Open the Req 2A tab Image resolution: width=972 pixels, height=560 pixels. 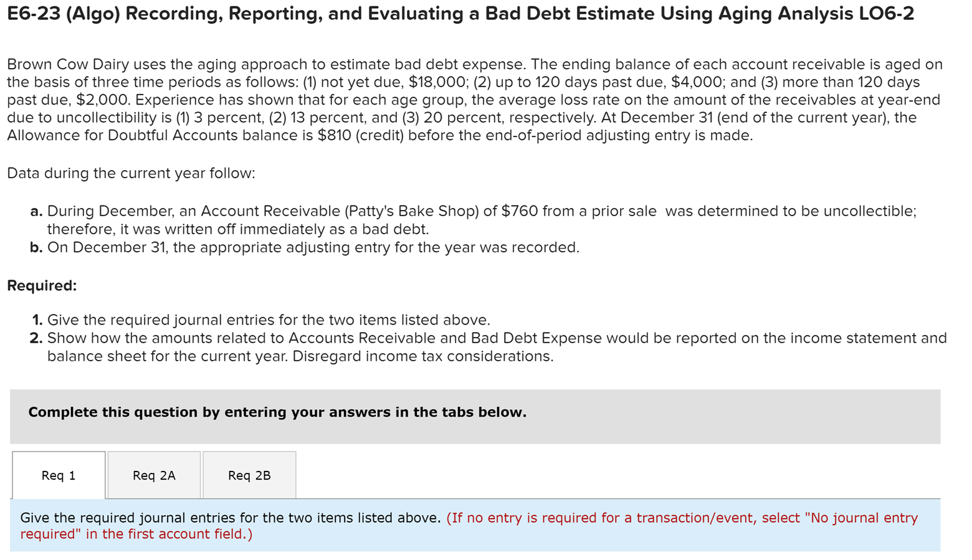click(x=153, y=475)
